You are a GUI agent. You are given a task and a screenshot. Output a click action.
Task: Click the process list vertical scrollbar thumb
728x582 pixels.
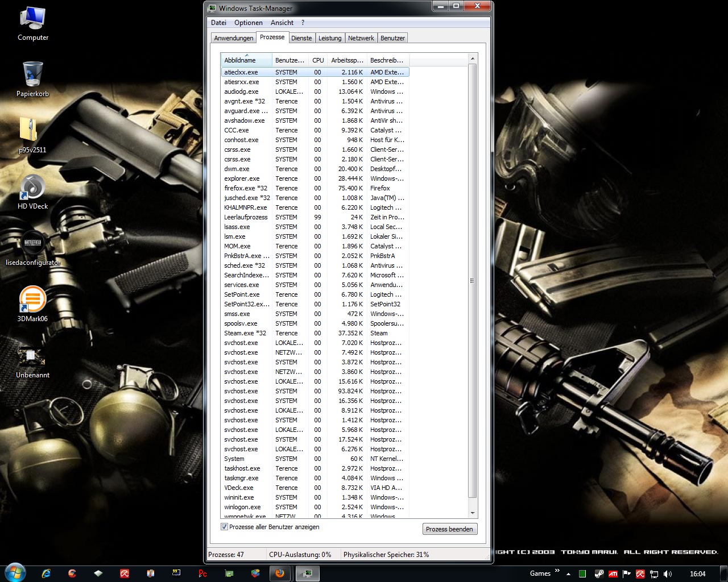coord(472,281)
